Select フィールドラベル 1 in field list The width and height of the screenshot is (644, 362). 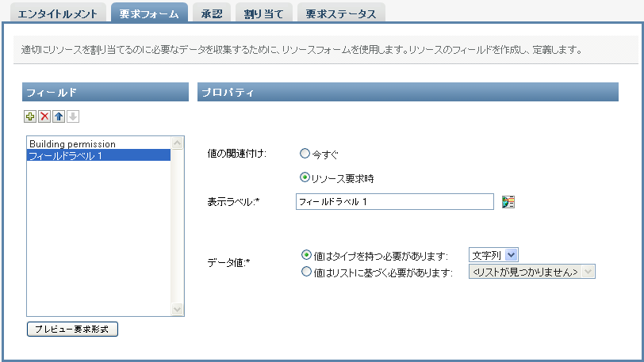point(98,155)
